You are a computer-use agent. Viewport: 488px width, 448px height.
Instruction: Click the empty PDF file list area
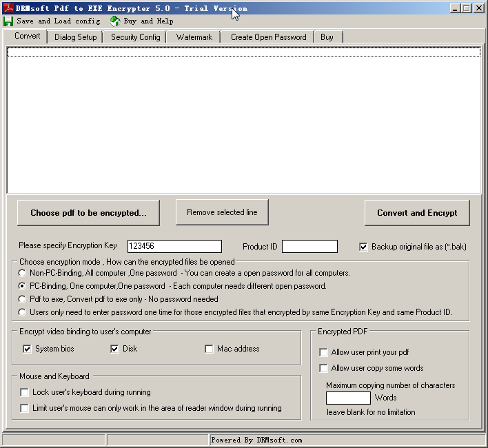(x=244, y=120)
